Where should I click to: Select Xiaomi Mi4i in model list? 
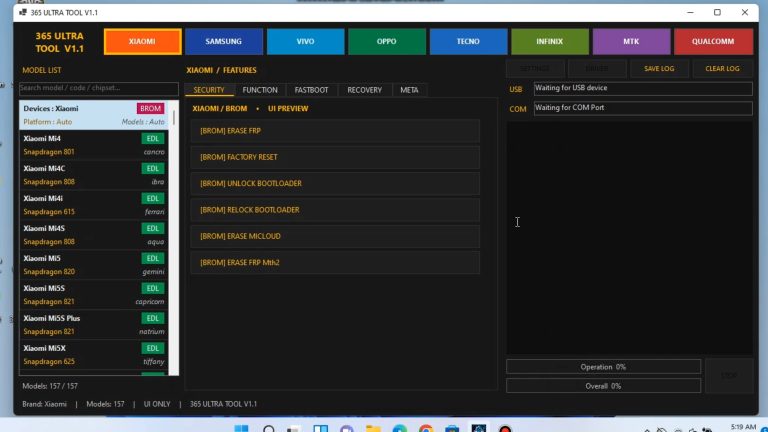click(94, 205)
